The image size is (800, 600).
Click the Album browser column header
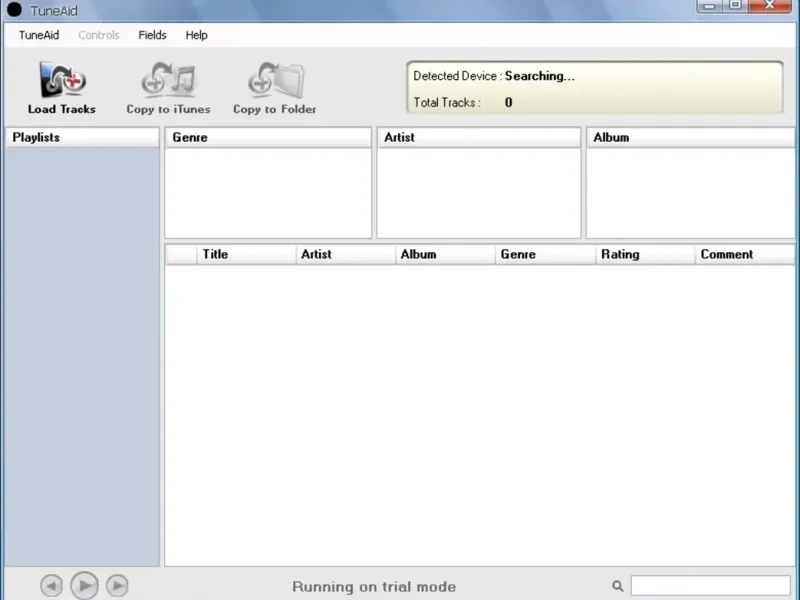691,137
